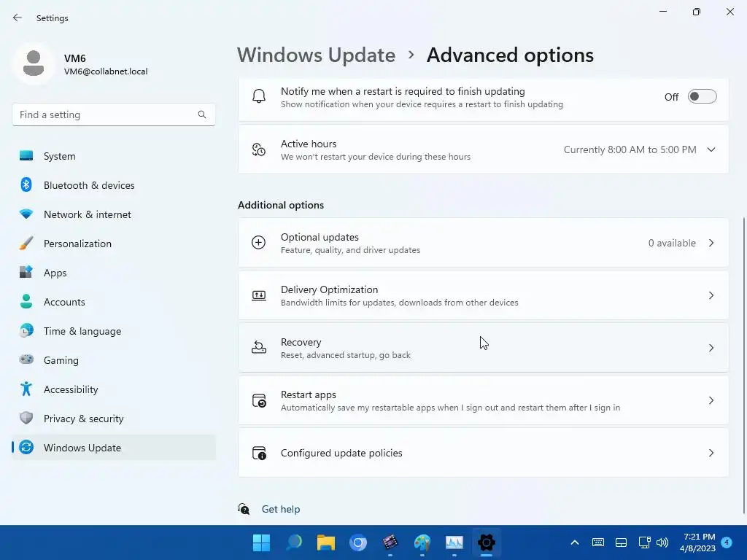Open taskbar Search
The height and width of the screenshot is (560, 747).
[294, 542]
